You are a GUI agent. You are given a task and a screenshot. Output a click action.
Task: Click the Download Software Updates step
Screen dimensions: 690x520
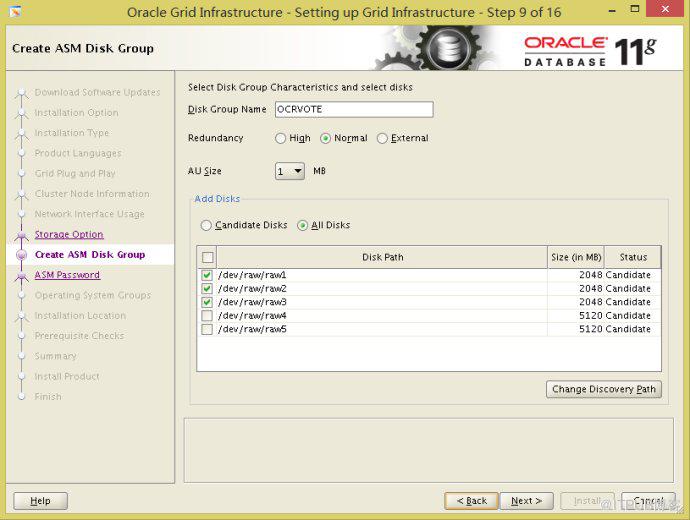(x=97, y=92)
